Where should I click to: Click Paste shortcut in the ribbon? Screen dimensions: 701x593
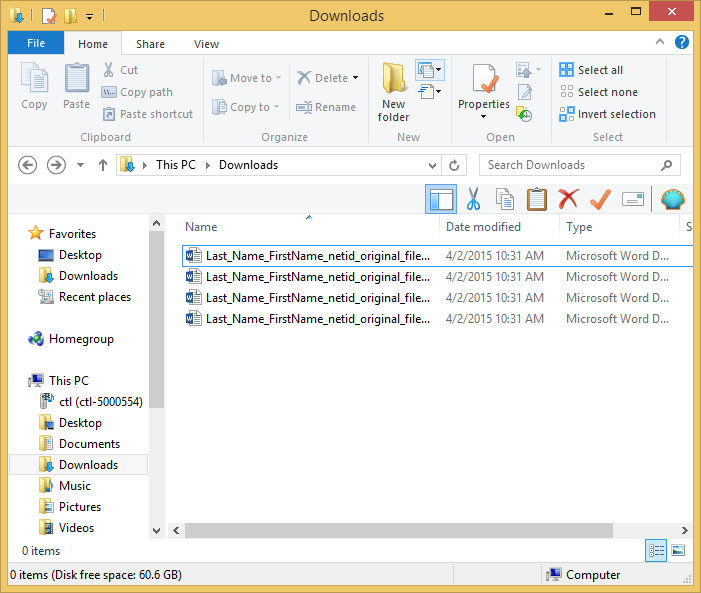click(x=148, y=114)
